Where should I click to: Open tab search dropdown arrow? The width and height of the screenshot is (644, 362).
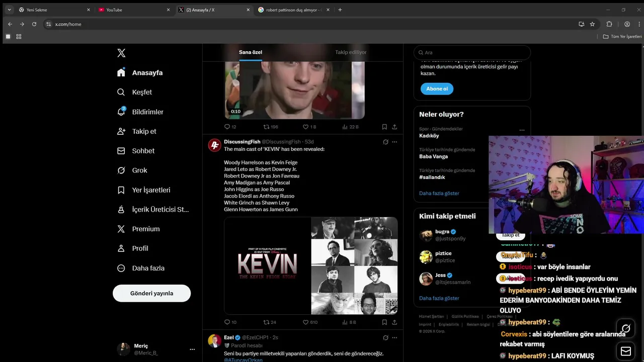pyautogui.click(x=9, y=10)
